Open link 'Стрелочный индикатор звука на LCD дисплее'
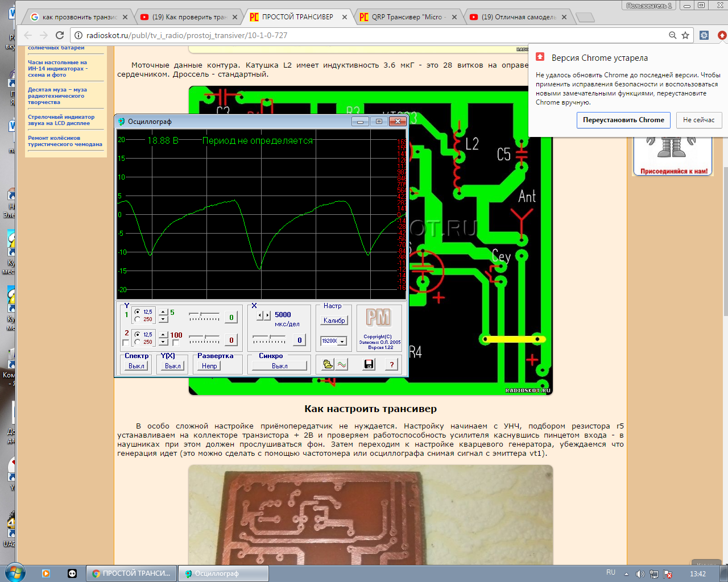Screen dimensions: 728x582 (61, 120)
